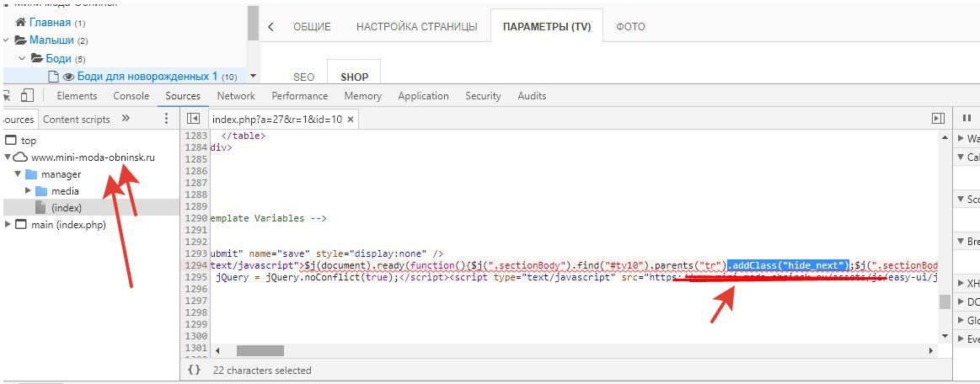Click the pause script execution icon

(x=967, y=118)
